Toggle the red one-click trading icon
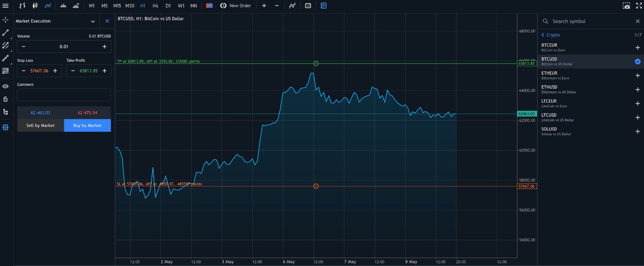This screenshot has height=266, width=644. [209, 6]
